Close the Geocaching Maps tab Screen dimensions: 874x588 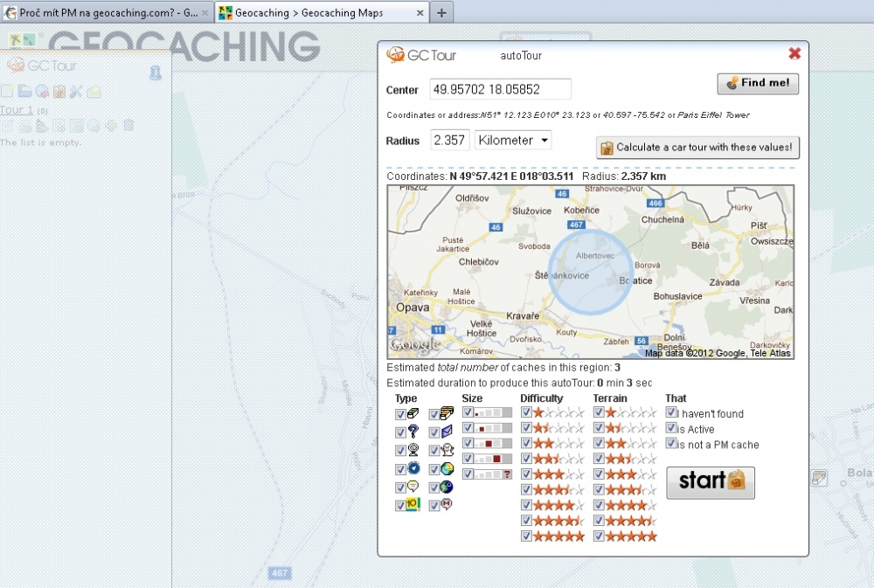[420, 13]
